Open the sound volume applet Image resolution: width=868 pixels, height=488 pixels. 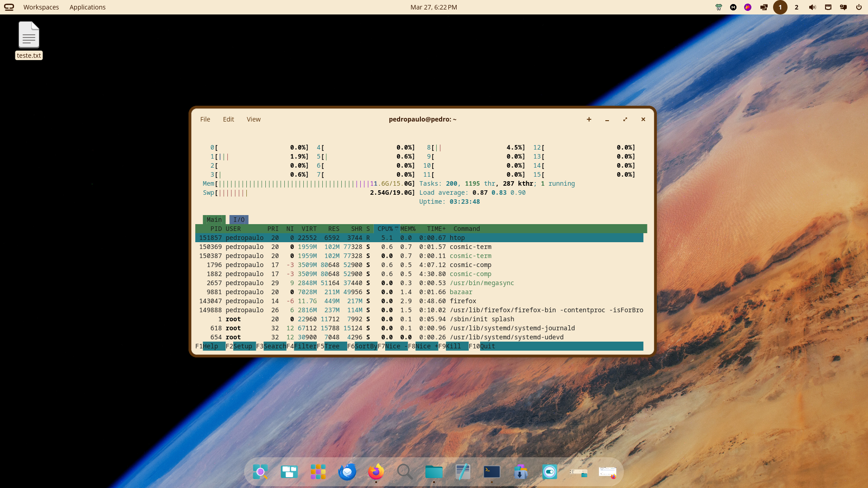[812, 7]
